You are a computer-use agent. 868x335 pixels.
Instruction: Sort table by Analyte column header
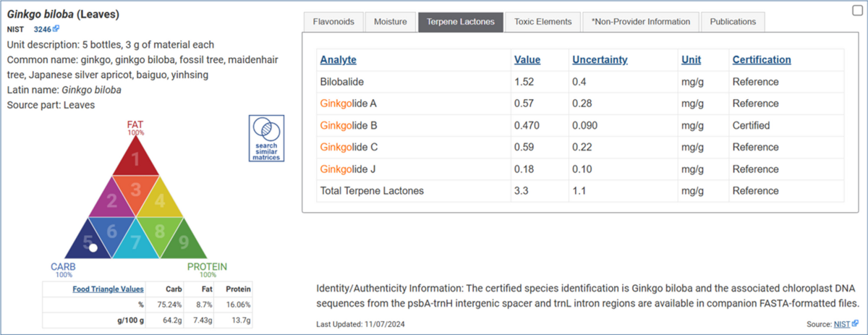[x=338, y=60]
